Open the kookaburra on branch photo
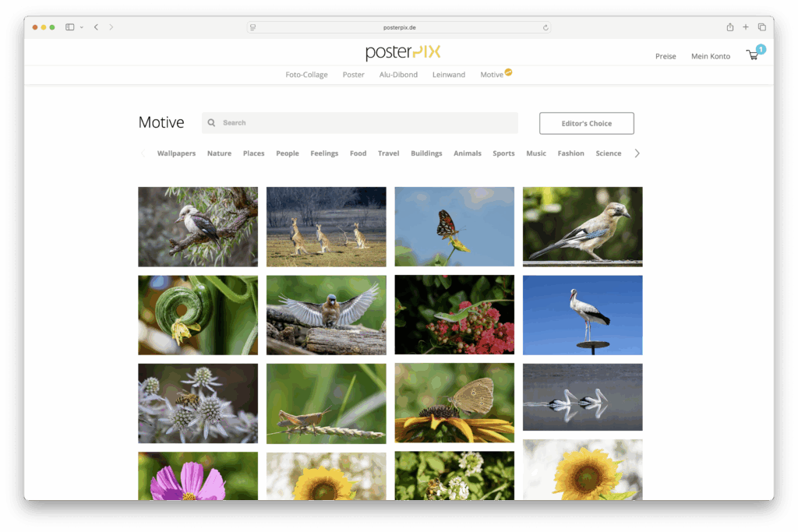798x532 pixels. [198, 227]
